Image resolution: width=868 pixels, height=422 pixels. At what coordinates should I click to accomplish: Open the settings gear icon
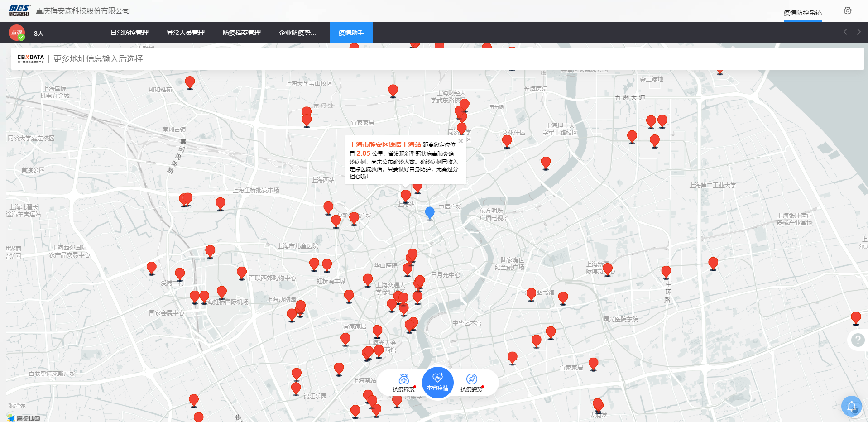click(x=847, y=11)
